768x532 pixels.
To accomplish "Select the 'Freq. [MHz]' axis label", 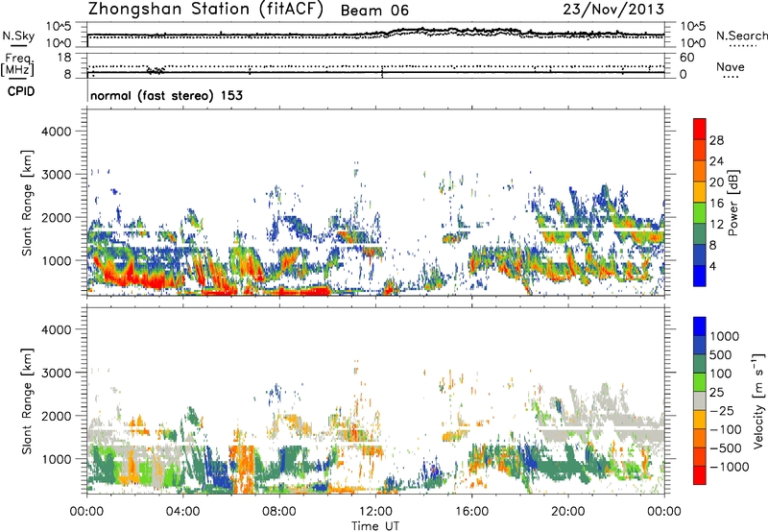I will pyautogui.click(x=17, y=65).
